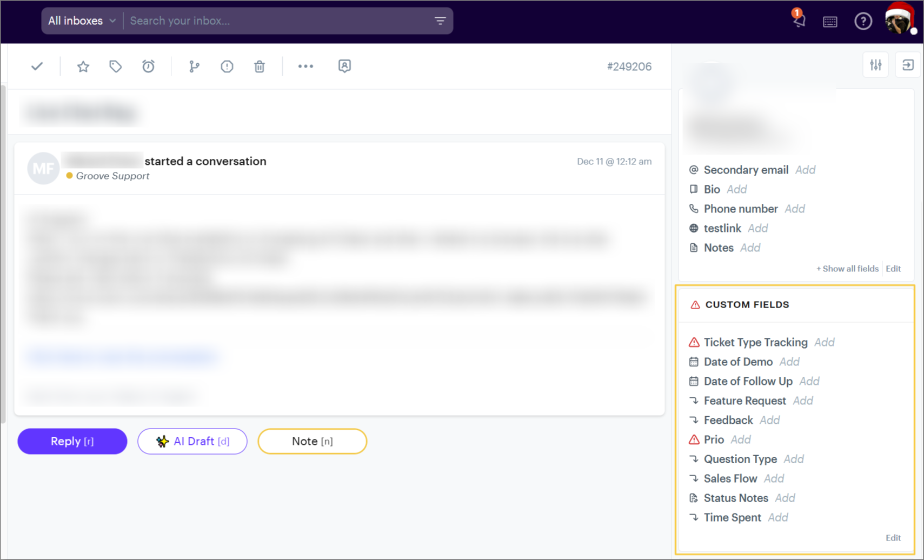924x560 pixels.
Task: Open notifications megaphone icon
Action: click(x=799, y=21)
